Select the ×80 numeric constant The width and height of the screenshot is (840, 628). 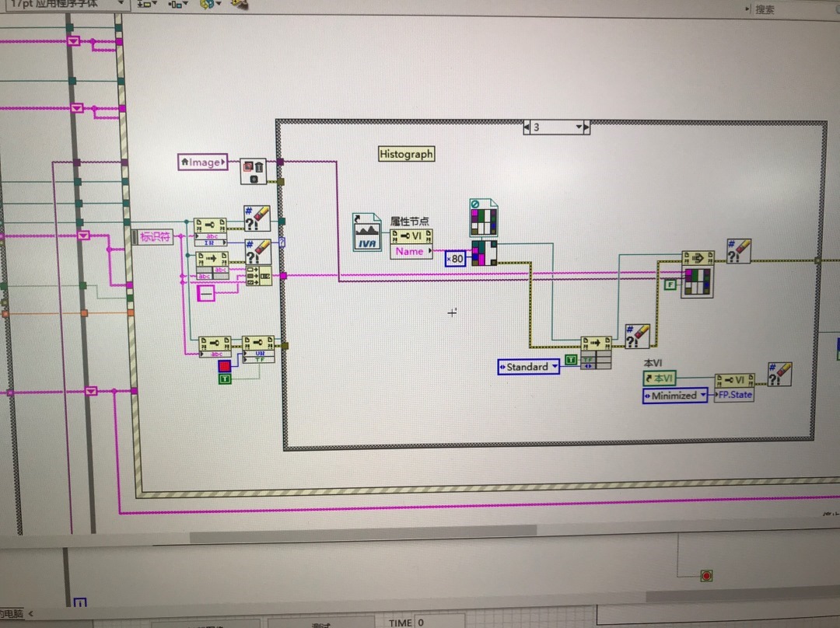[x=455, y=259]
